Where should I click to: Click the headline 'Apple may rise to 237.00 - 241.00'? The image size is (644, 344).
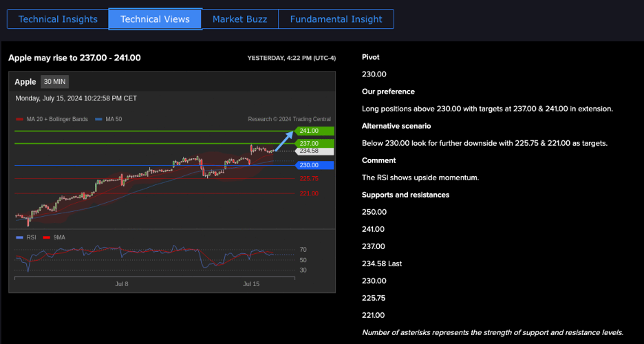(74, 58)
